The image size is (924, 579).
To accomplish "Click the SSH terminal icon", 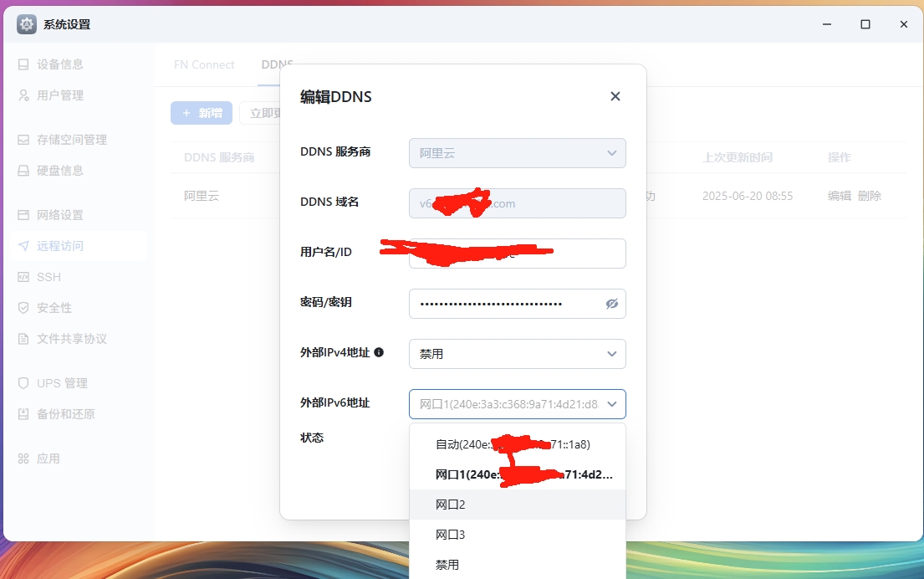I will pyautogui.click(x=23, y=277).
